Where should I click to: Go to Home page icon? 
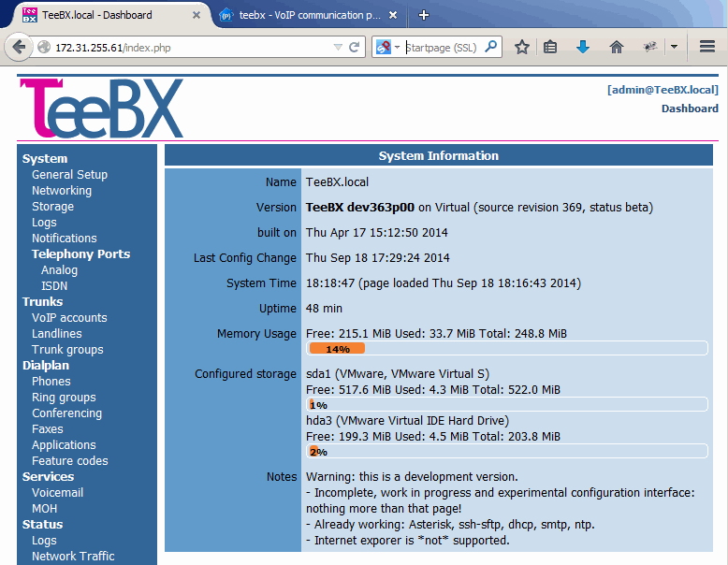(616, 47)
